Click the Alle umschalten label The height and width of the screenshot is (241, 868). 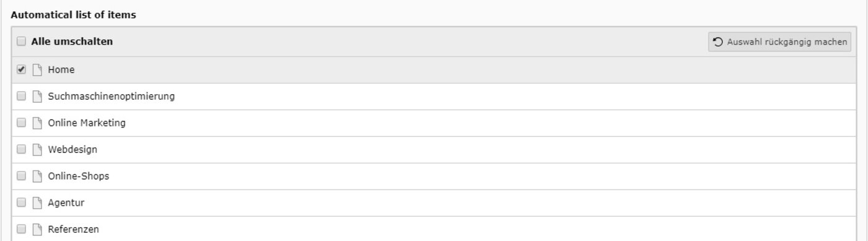(x=72, y=42)
